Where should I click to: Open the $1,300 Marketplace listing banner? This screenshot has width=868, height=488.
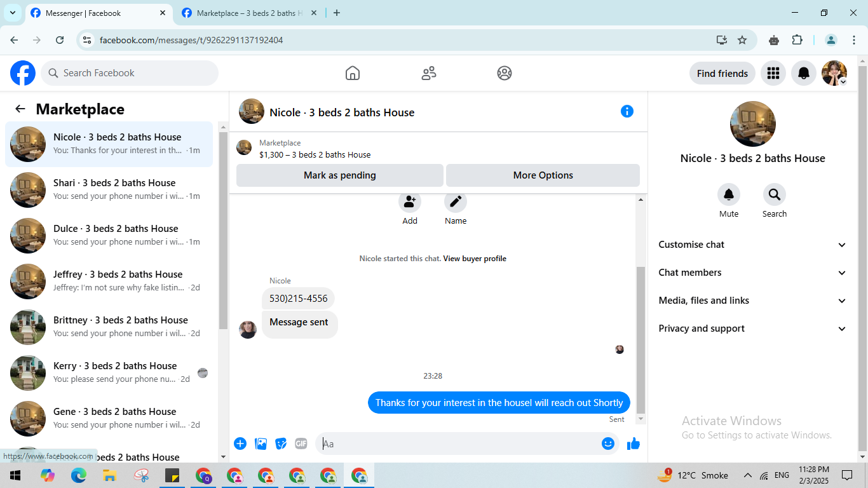[438, 148]
